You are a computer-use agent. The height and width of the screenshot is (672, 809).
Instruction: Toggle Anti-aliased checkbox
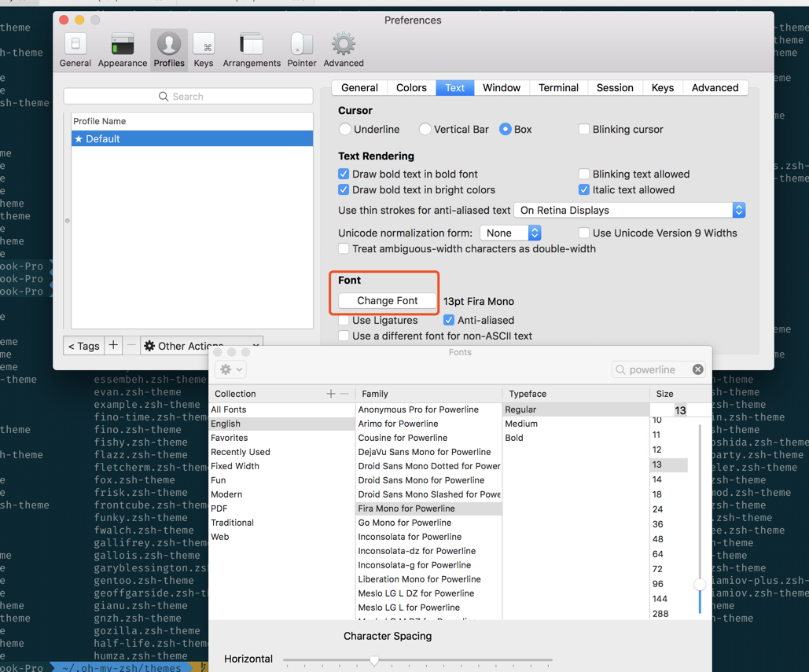tap(449, 320)
